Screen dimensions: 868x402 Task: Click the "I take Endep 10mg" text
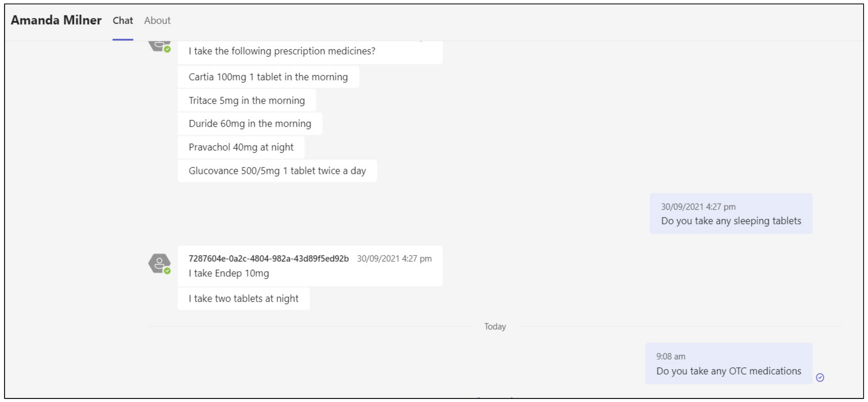(x=229, y=273)
